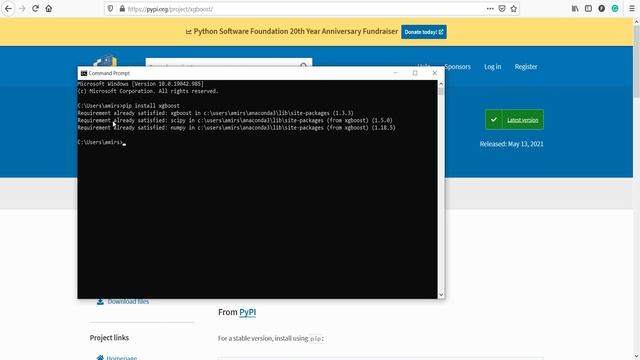640x360 pixels.
Task: Click the tracking protection shield icon
Action: [x=110, y=9]
